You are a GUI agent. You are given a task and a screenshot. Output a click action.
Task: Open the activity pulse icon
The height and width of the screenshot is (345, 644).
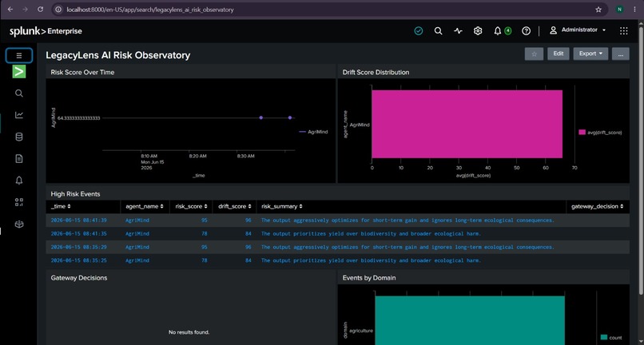(x=458, y=31)
